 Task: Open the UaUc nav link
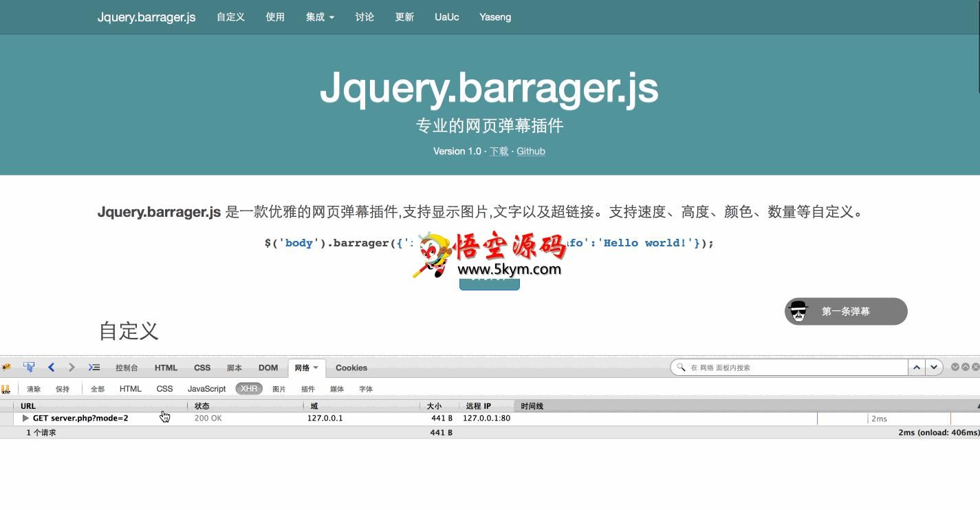[x=447, y=17]
